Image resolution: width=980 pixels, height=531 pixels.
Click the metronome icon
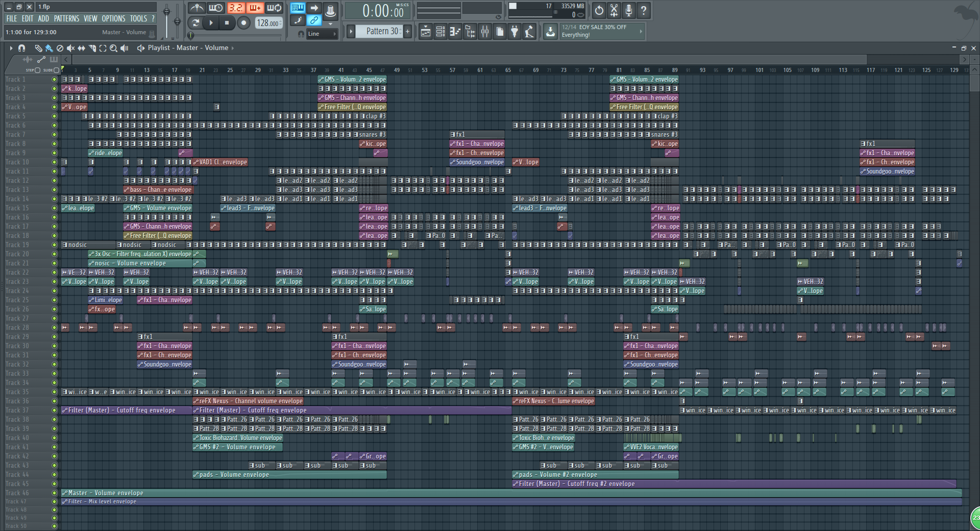198,8
